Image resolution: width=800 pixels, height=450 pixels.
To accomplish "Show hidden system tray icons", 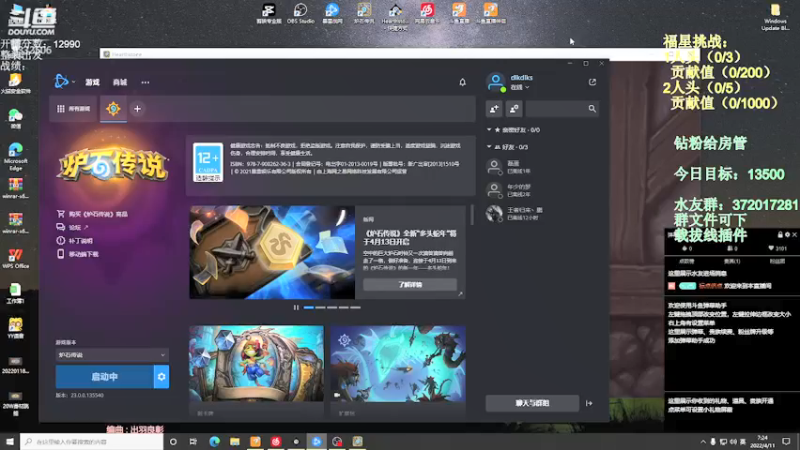I will [703, 441].
